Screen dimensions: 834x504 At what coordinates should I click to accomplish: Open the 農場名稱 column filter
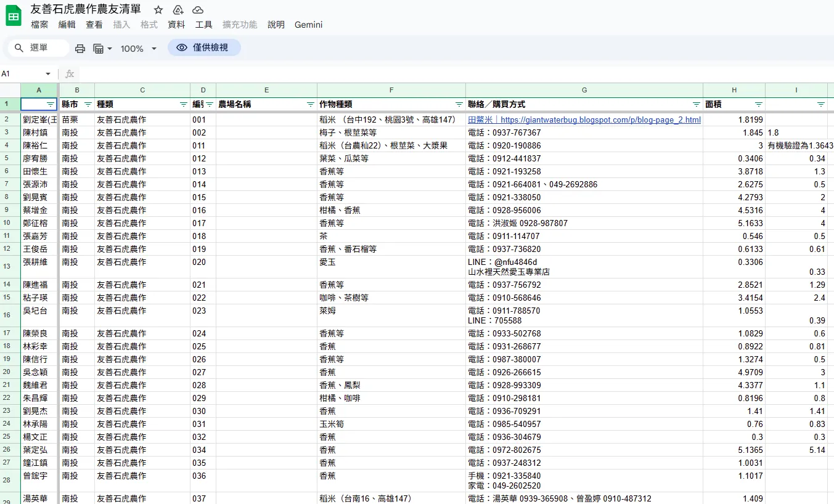tap(310, 104)
